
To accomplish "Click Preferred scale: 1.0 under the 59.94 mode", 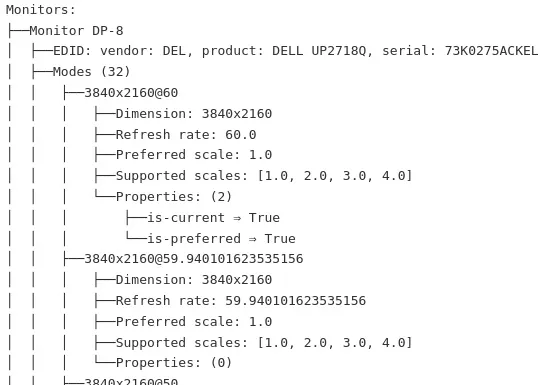I will click(194, 322).
